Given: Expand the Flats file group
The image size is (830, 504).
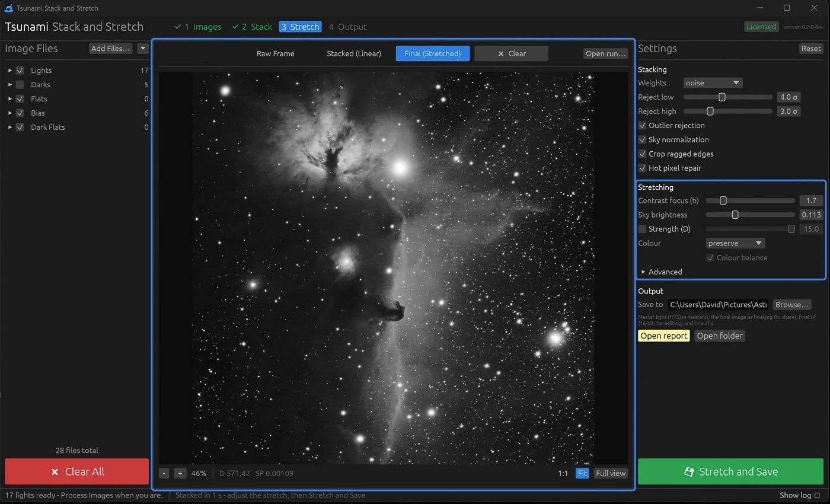Looking at the screenshot, I should [x=10, y=98].
